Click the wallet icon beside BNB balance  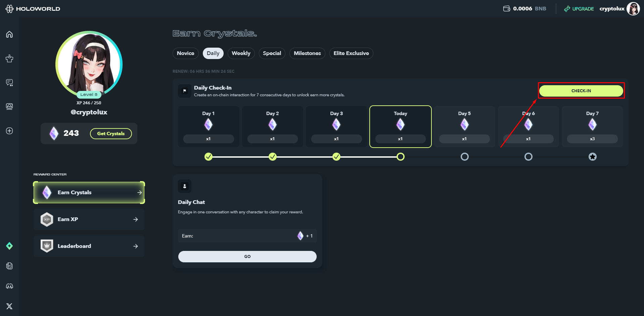pos(507,8)
